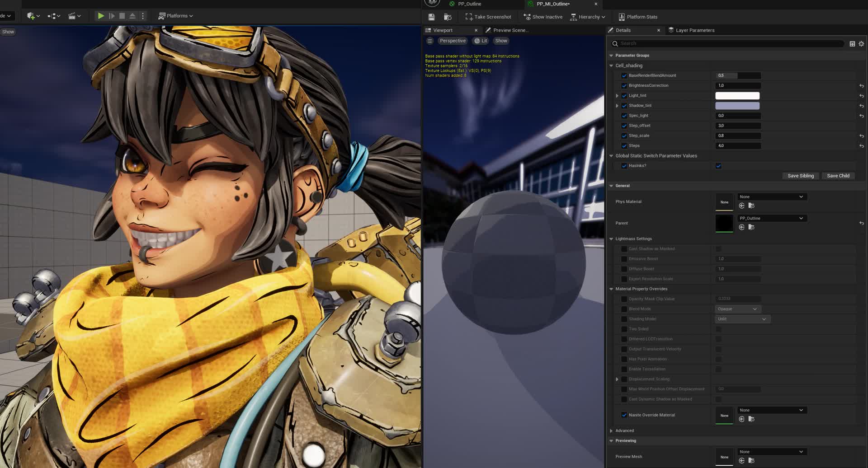Open the viewport options hamburger menu
Viewport: 868px width, 468px height.
pyautogui.click(x=430, y=41)
